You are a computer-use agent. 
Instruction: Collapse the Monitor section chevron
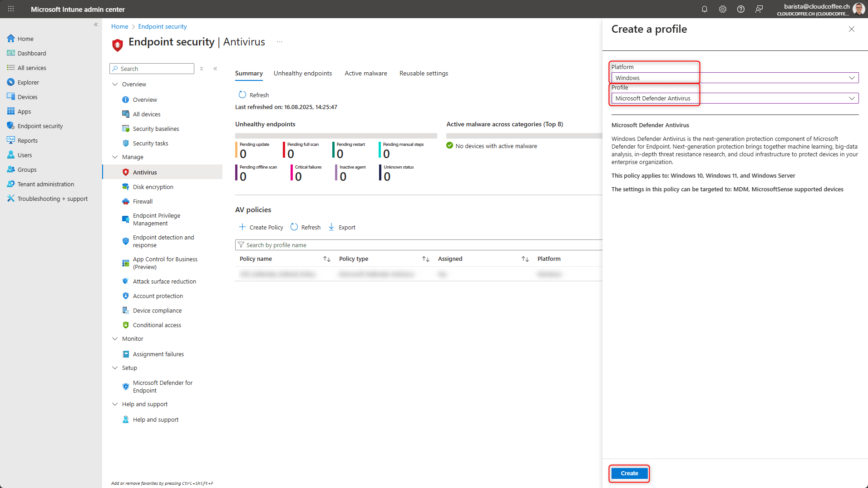(x=115, y=339)
